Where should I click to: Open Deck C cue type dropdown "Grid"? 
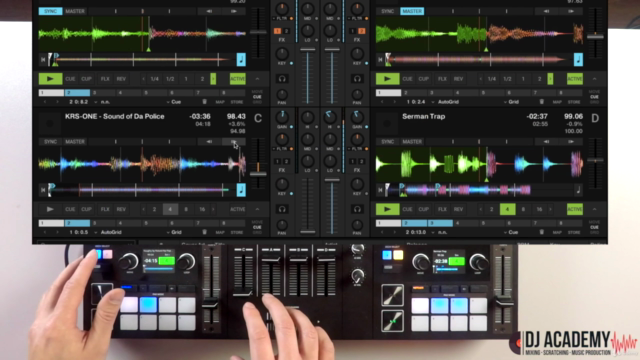pyautogui.click(x=174, y=232)
